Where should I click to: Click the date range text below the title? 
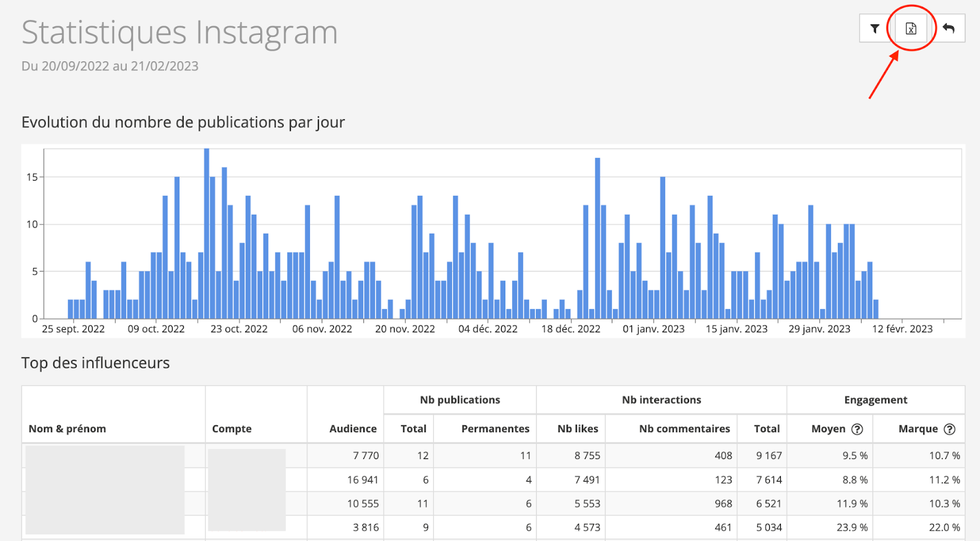[110, 66]
